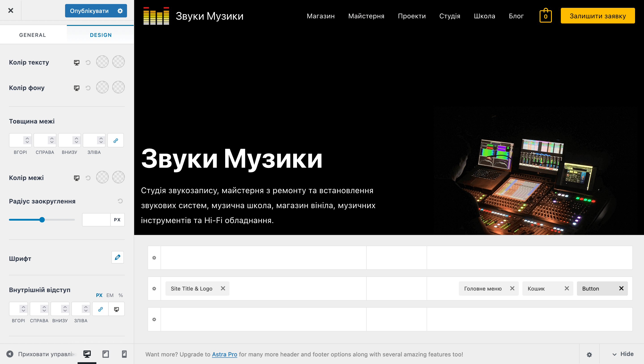Remove the Головне меню element

512,288
